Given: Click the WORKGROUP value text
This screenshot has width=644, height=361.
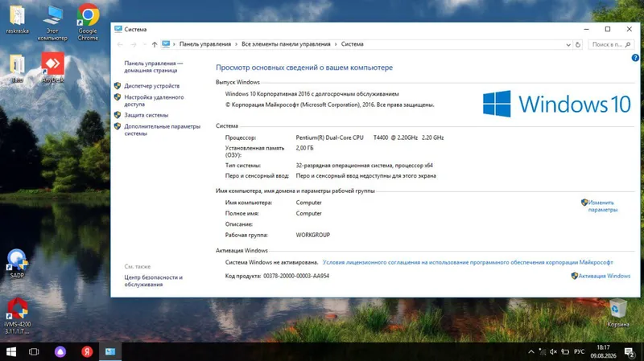Looking at the screenshot, I should click(x=312, y=235).
